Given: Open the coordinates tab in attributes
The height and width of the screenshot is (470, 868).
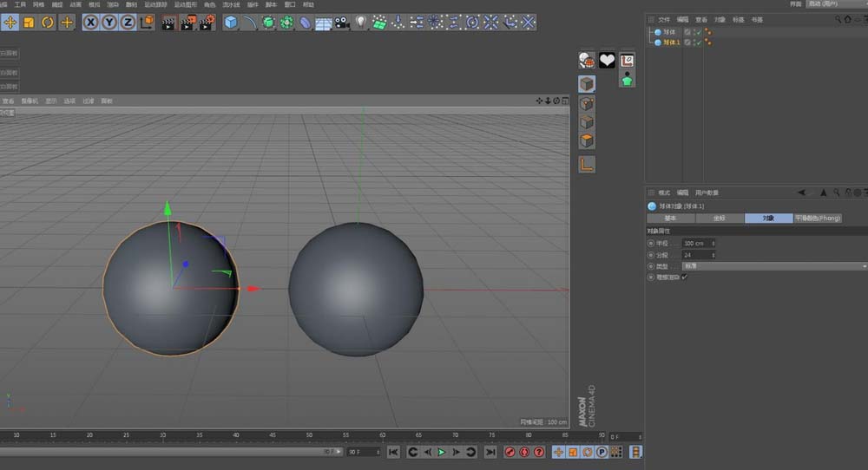Looking at the screenshot, I should (x=719, y=219).
